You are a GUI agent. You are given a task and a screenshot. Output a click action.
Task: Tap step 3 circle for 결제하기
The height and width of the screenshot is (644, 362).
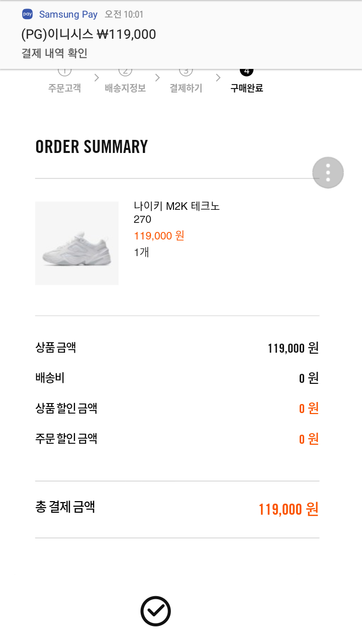186,71
